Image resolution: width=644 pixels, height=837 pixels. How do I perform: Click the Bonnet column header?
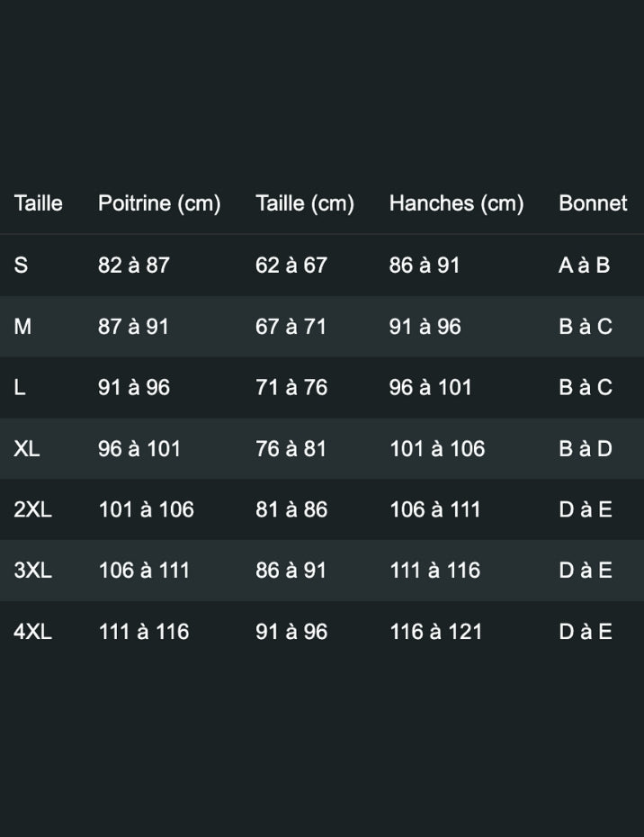593,203
